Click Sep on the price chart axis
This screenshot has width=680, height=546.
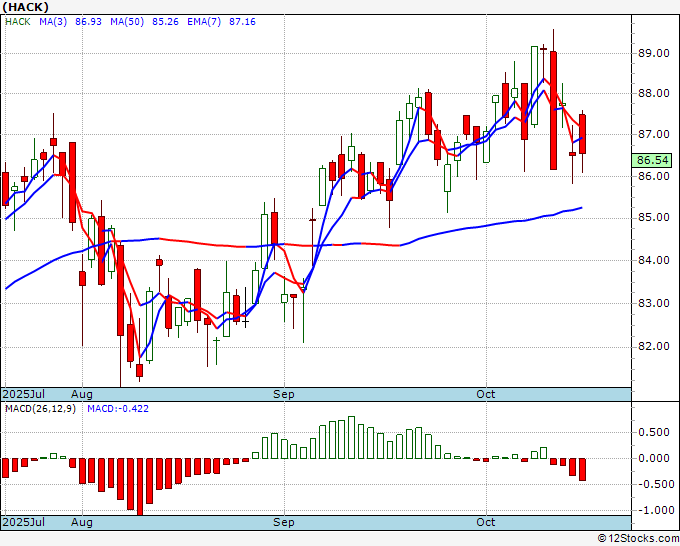point(284,394)
